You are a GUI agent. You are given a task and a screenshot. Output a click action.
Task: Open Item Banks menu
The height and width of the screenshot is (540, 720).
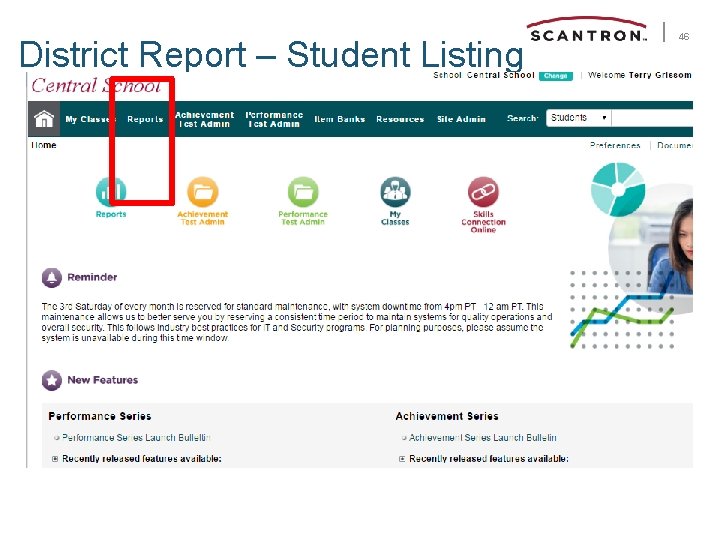point(340,119)
